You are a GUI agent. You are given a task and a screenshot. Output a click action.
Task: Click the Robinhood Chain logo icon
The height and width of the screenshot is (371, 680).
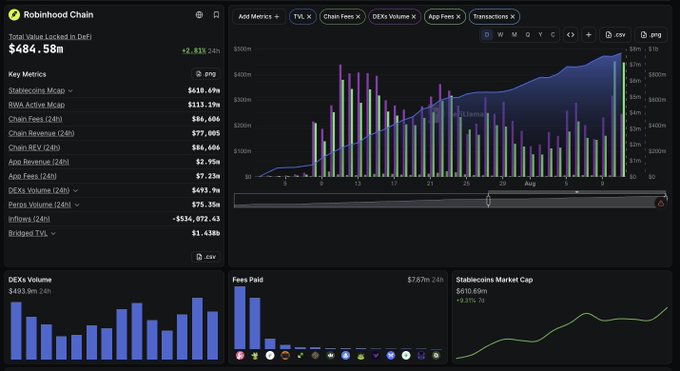point(14,15)
